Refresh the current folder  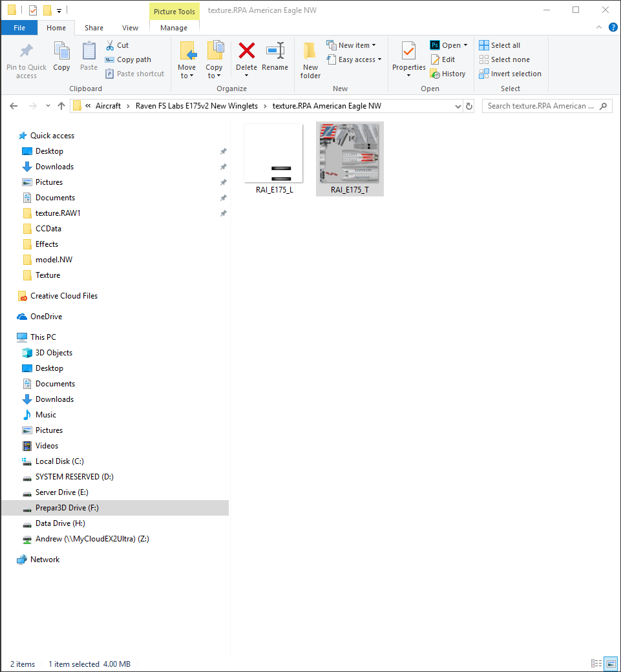coord(469,106)
